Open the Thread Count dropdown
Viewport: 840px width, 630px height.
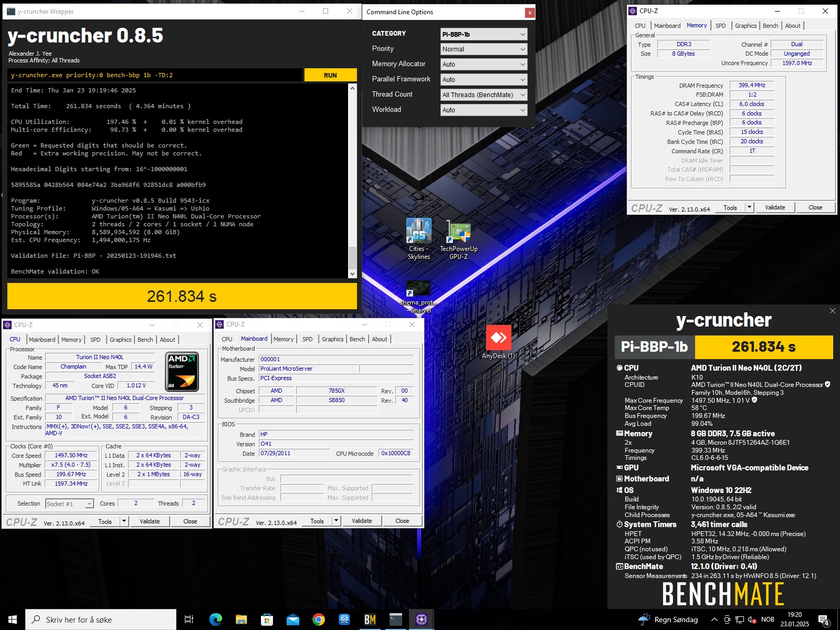484,94
